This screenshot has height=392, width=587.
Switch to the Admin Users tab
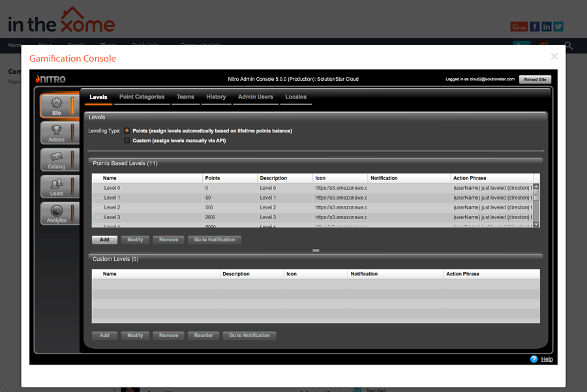255,97
